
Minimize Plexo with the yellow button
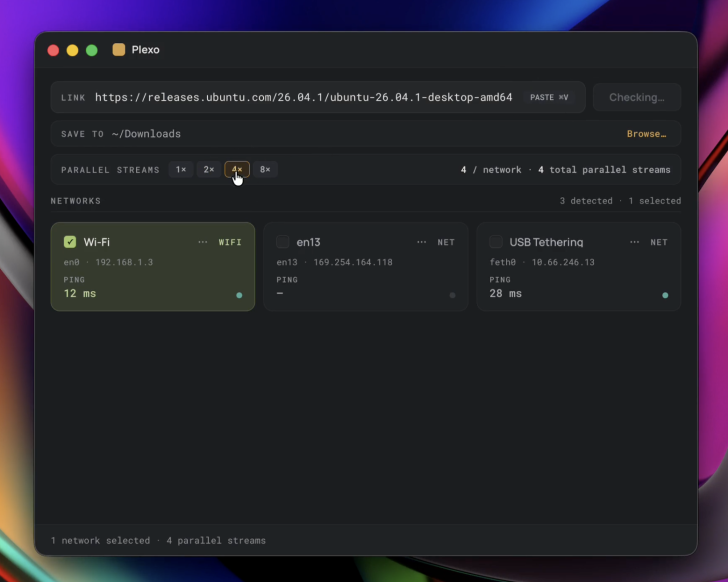72,50
